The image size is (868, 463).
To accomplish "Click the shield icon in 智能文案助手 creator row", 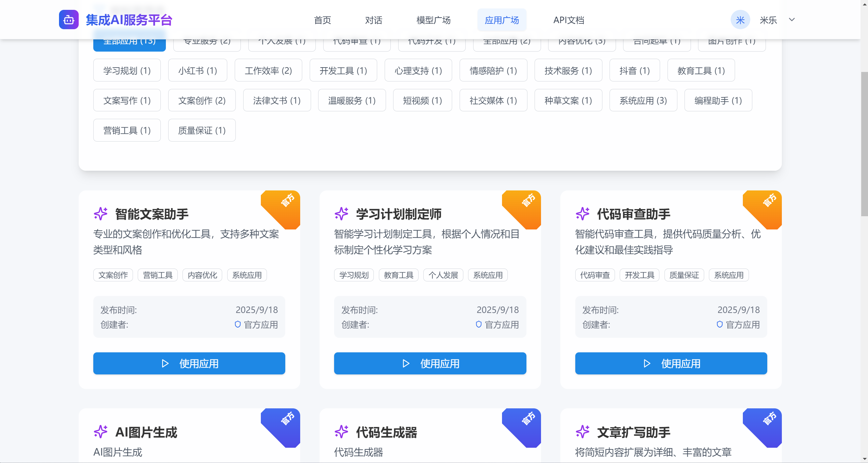I will (238, 325).
